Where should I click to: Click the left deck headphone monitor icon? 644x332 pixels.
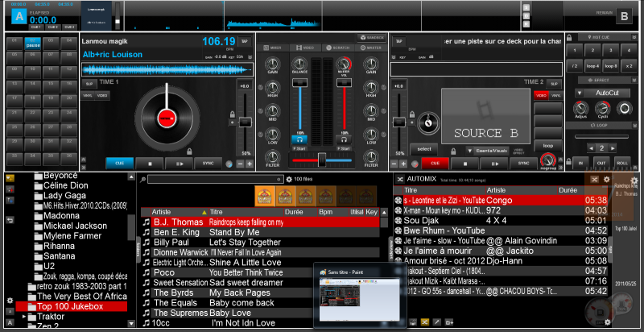[299, 138]
